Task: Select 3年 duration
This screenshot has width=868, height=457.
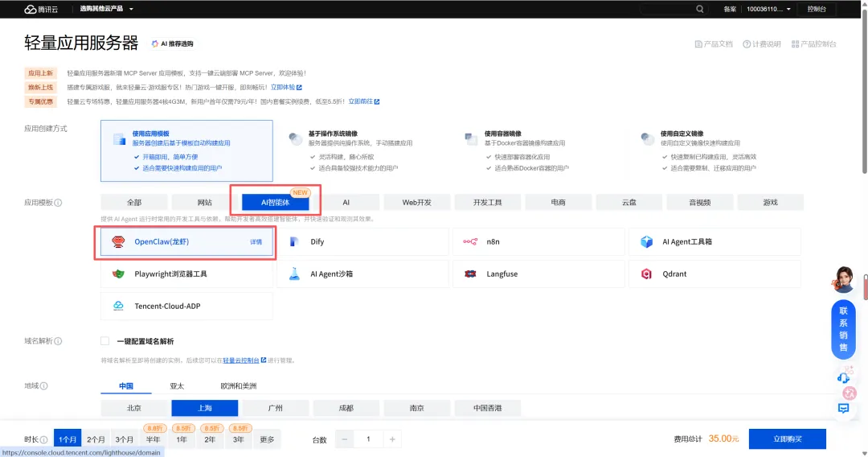Action: click(x=238, y=439)
